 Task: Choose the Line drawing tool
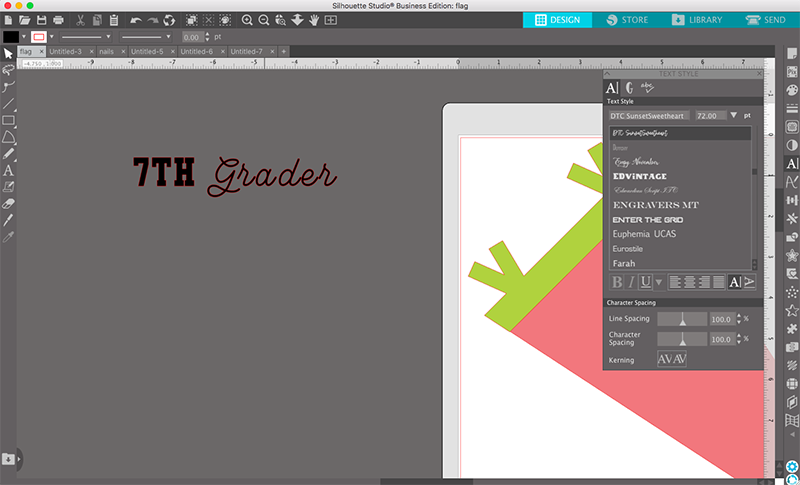8,104
